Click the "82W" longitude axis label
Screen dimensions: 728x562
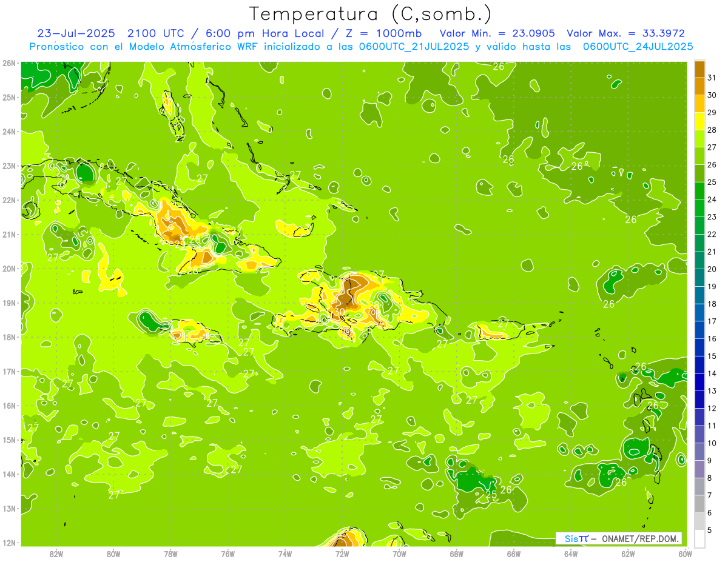tap(56, 554)
